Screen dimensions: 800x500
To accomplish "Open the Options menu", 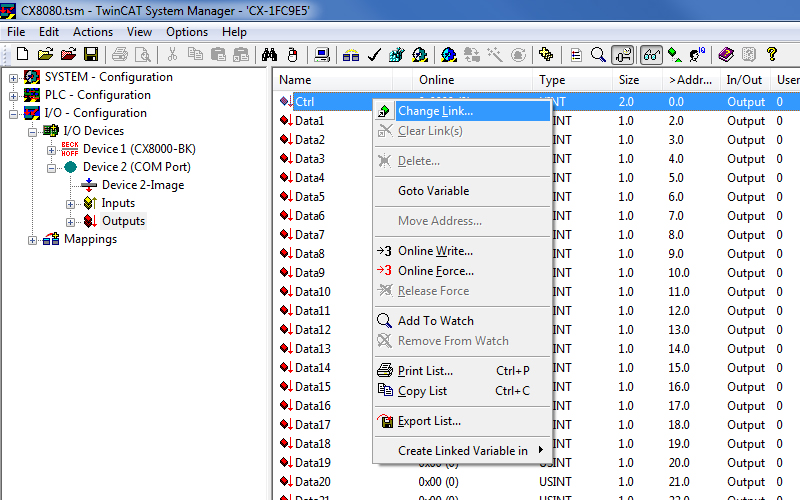I will (187, 32).
